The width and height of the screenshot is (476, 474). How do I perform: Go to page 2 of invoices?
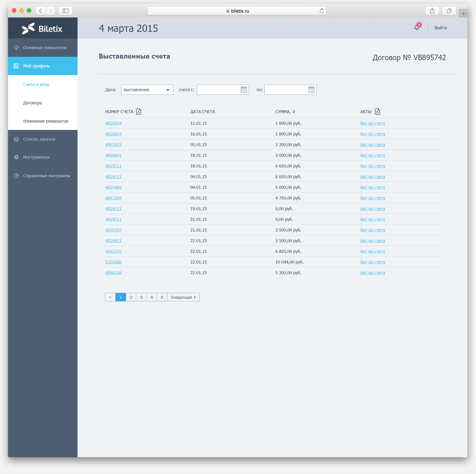[131, 297]
